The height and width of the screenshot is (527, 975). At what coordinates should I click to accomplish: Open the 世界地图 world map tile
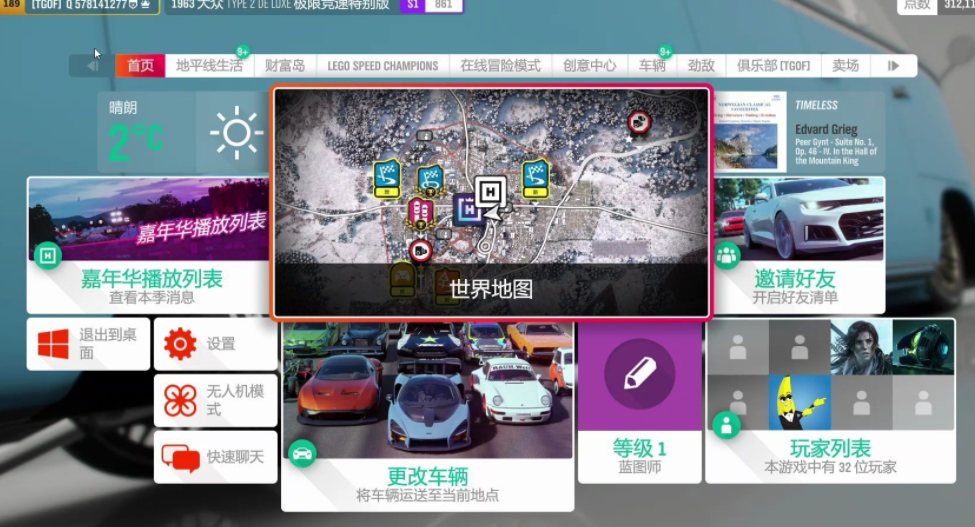click(x=491, y=203)
